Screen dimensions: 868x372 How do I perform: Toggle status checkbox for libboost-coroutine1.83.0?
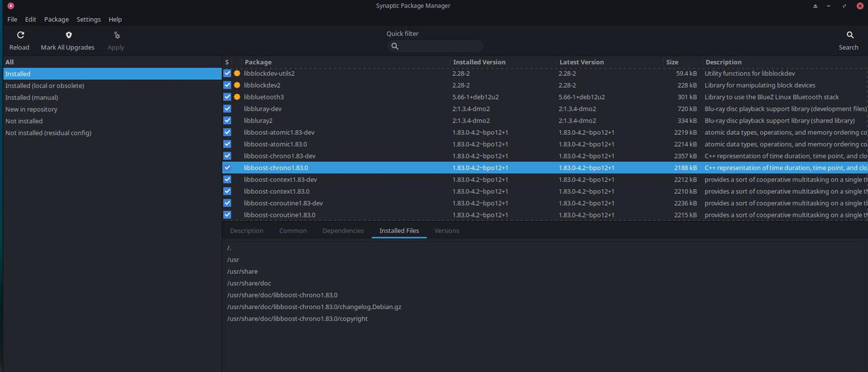pos(227,215)
